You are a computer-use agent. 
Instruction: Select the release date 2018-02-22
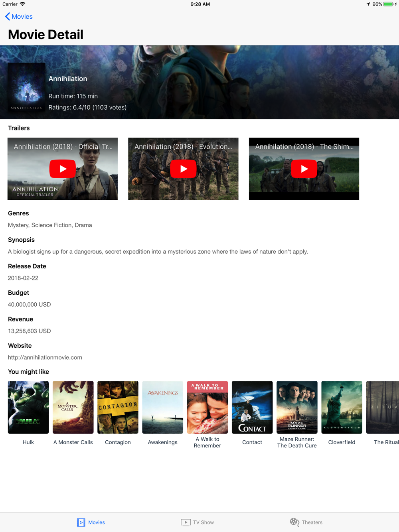click(23, 278)
